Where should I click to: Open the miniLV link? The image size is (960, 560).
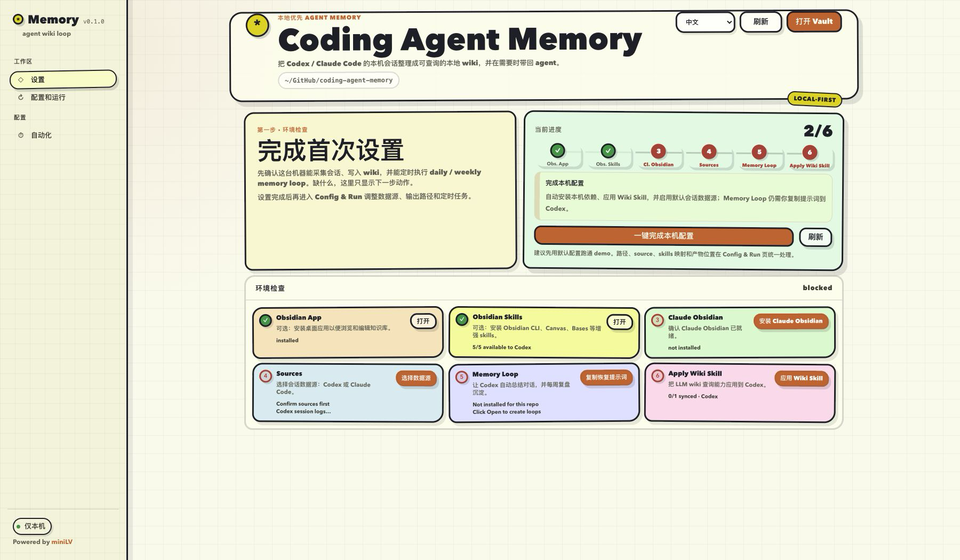click(x=62, y=542)
